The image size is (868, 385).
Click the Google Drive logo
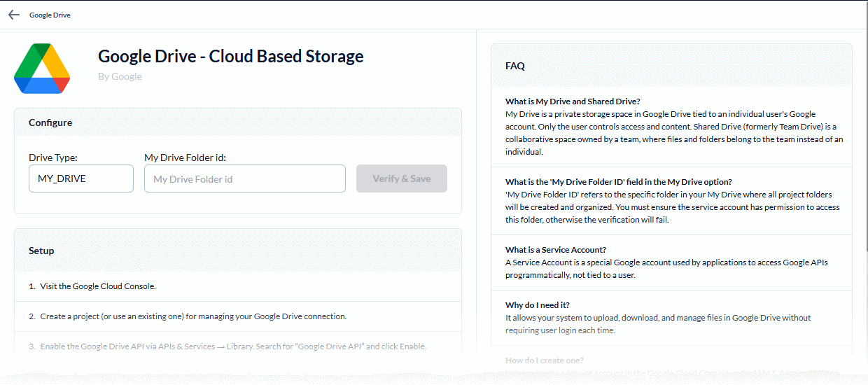point(42,68)
